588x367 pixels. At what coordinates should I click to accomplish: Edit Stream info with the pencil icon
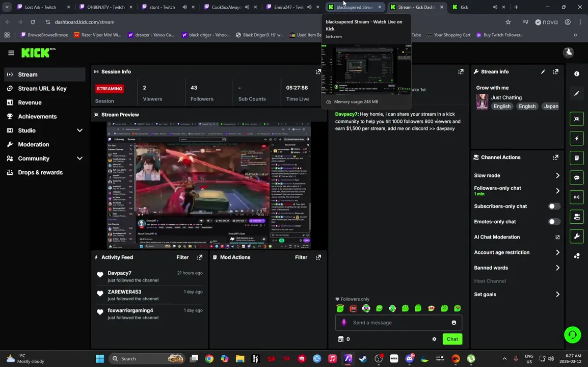[x=543, y=72]
